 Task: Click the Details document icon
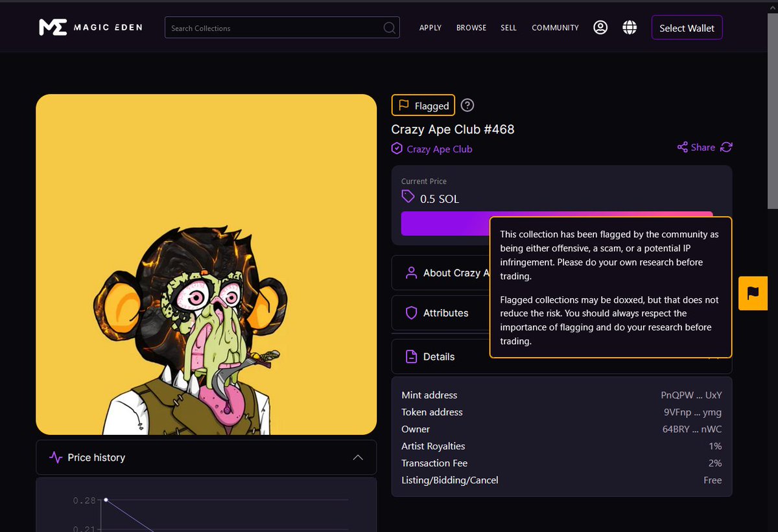point(411,356)
